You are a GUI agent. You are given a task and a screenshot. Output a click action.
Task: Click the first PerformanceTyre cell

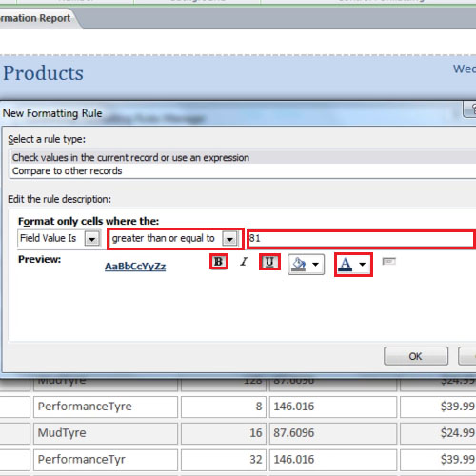point(106,407)
